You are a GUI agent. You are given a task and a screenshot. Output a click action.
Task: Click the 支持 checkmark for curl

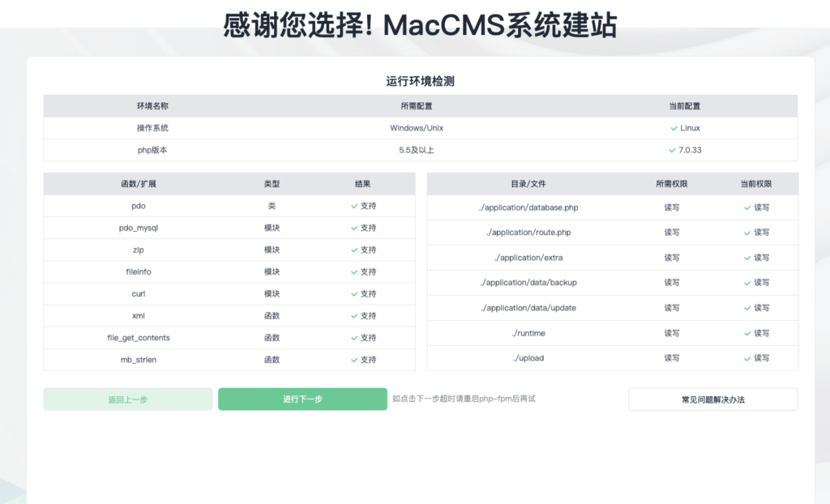coord(353,293)
